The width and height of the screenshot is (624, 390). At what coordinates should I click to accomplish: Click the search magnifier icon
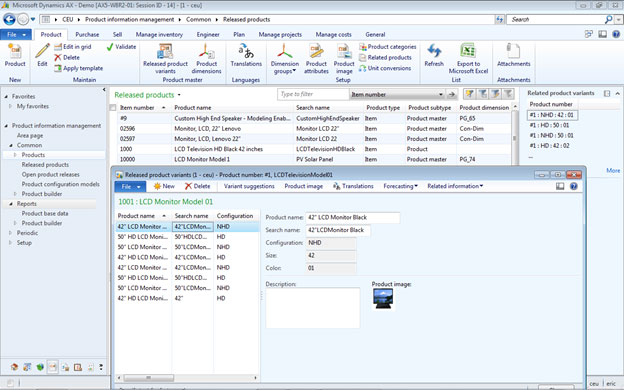[609, 19]
